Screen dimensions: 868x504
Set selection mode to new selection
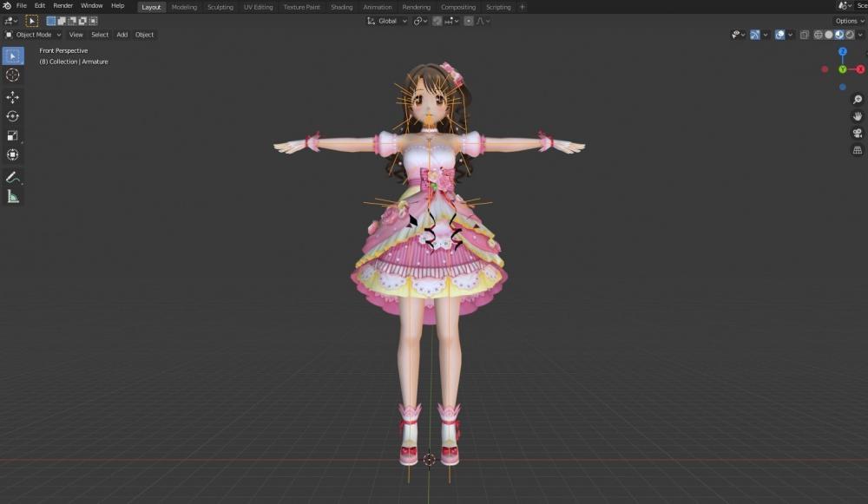tap(51, 21)
